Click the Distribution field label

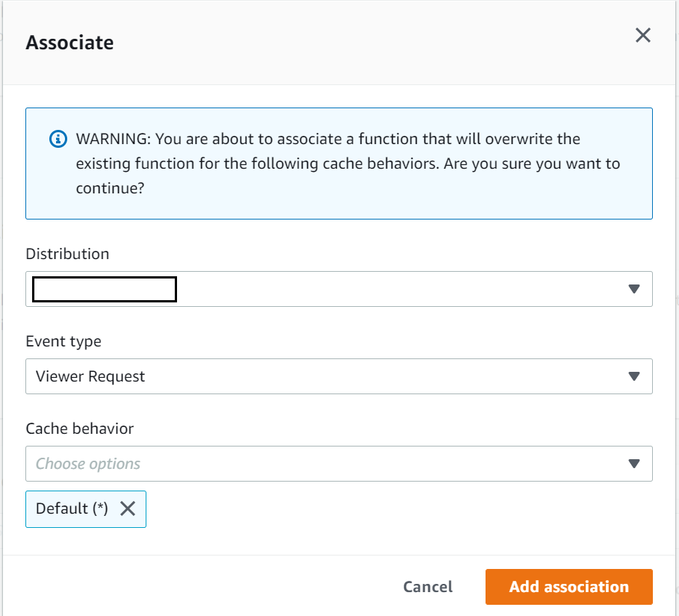(67, 254)
